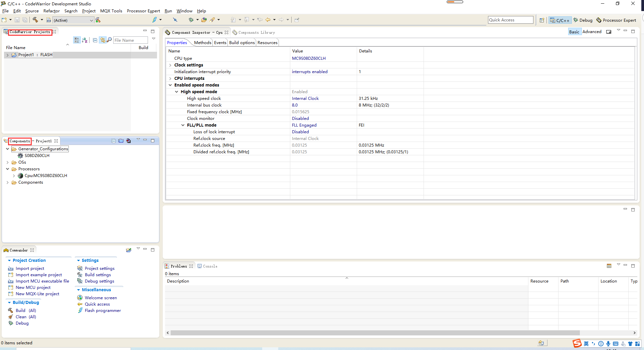Click the import/copy document icon in Components panel
Viewport: 644px width, 350px height.
[129, 141]
